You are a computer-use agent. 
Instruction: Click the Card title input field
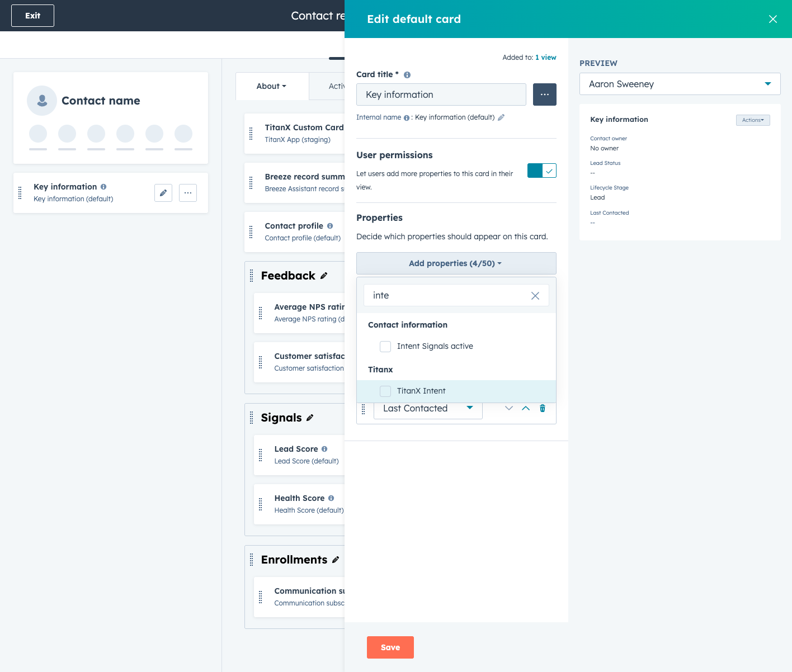(x=441, y=94)
